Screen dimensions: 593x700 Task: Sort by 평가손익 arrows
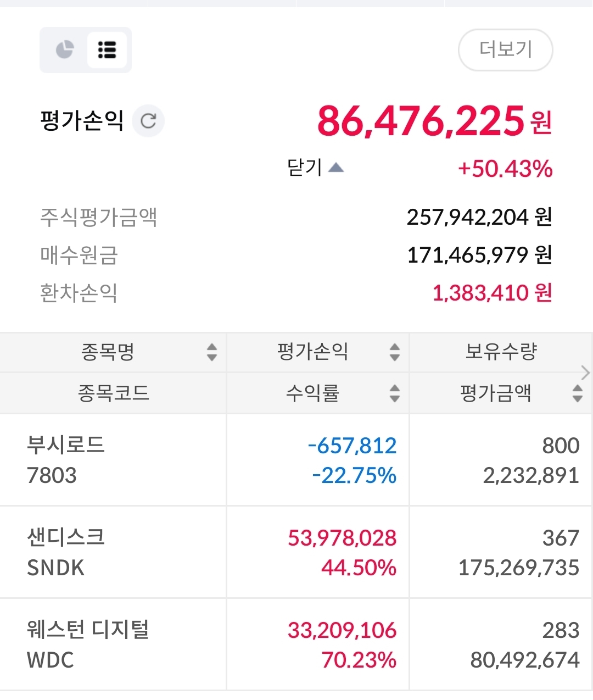394,352
